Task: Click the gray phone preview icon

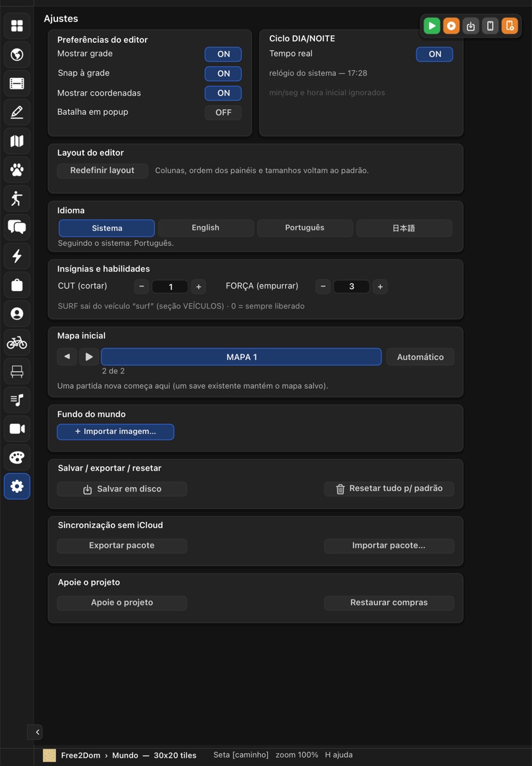Action: pos(490,26)
